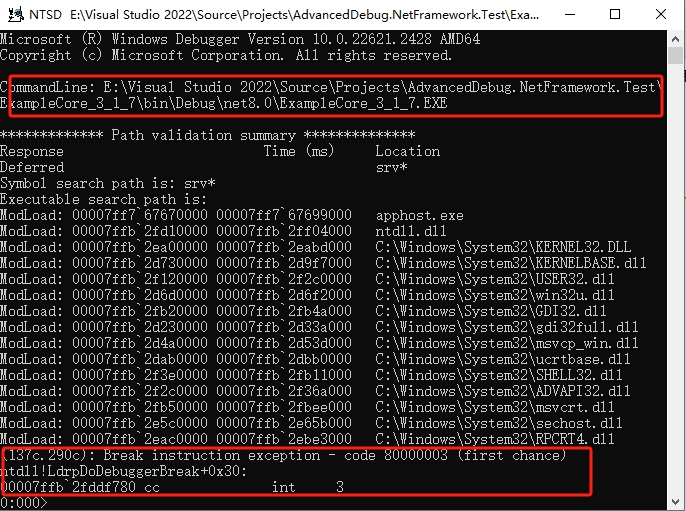Click the 'Symbol search path is: srv*' line

[x=108, y=183]
